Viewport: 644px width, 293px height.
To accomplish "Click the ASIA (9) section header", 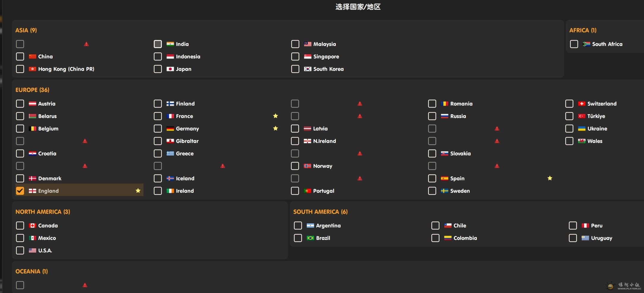I will 26,30.
